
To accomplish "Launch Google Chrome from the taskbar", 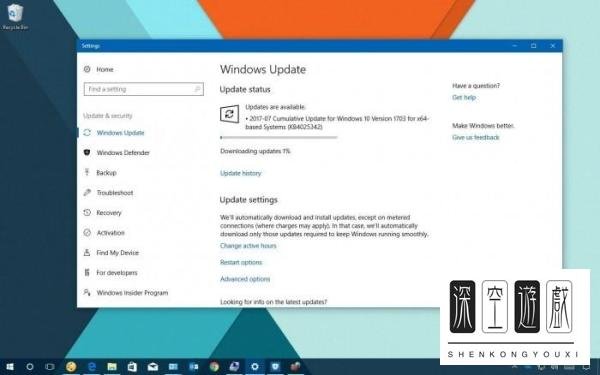I will click(x=214, y=367).
